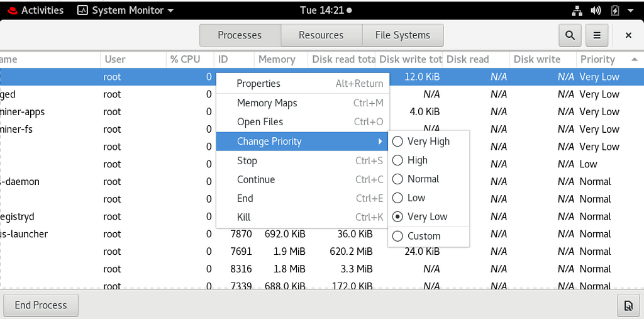The height and width of the screenshot is (319, 644).
Task: Choose End from context menu
Action: click(x=303, y=199)
